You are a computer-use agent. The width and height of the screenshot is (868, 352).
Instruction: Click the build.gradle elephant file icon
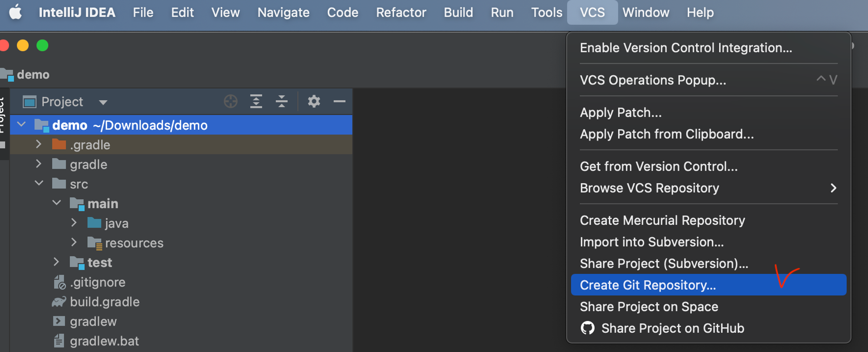(x=59, y=302)
